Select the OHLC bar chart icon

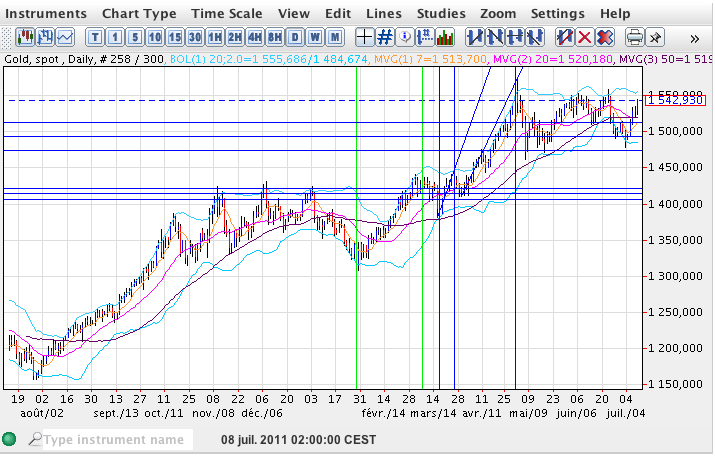point(45,37)
